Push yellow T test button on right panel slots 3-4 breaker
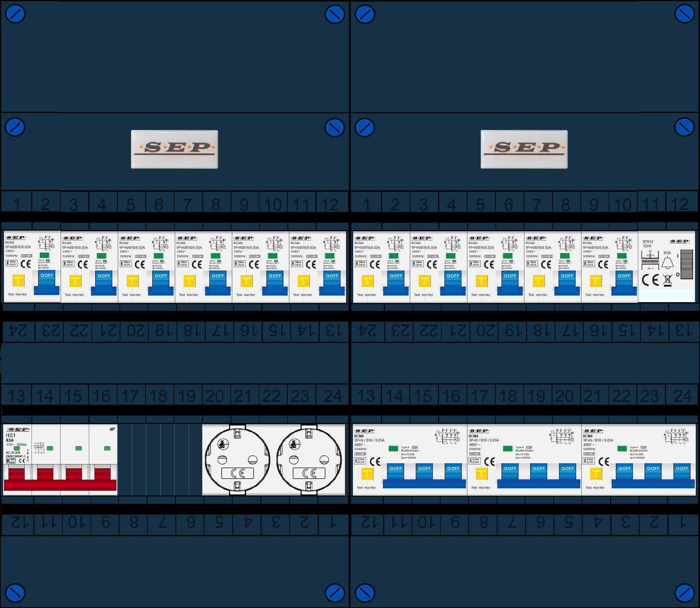This screenshot has height=608, width=700. coord(424,281)
